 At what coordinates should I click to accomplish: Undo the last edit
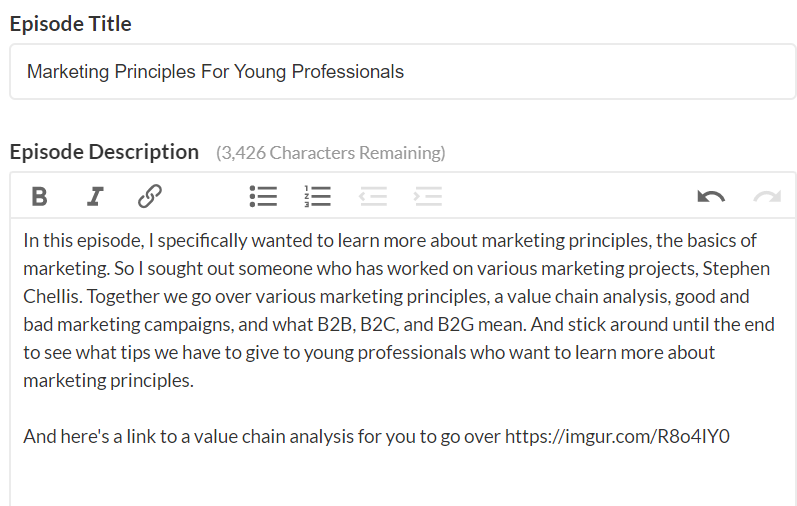(x=711, y=196)
